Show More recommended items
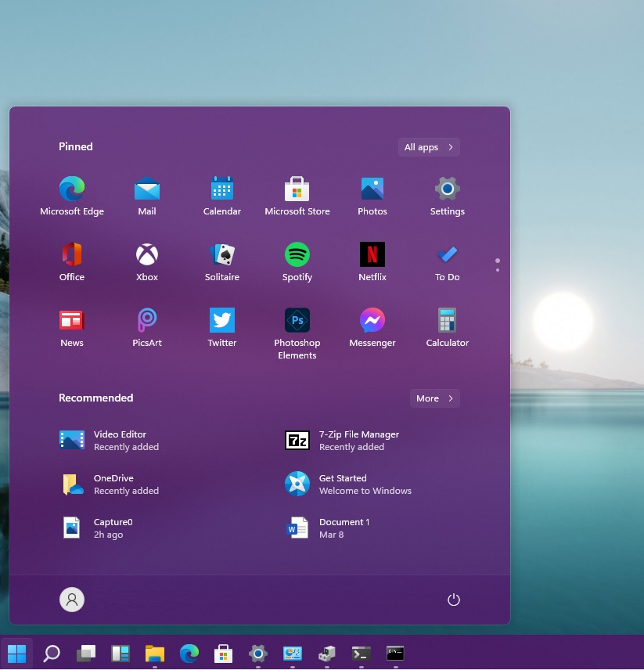The image size is (644, 670). pos(434,398)
